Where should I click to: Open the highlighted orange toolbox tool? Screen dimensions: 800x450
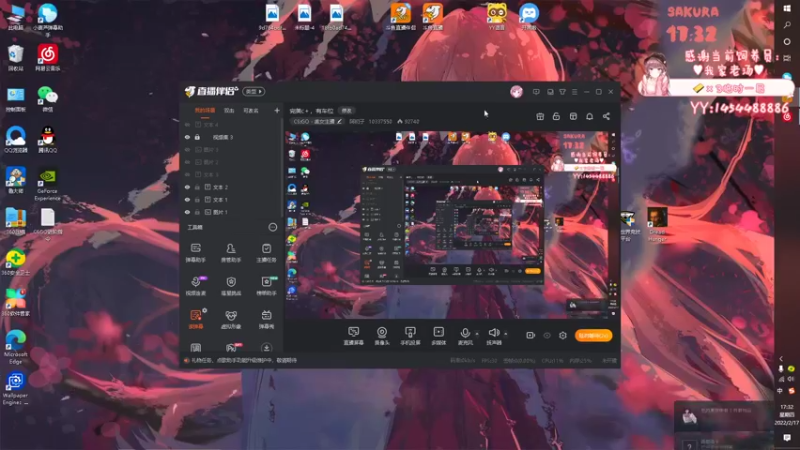pyautogui.click(x=196, y=319)
